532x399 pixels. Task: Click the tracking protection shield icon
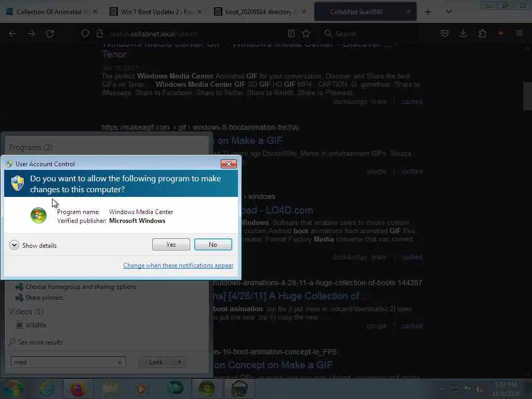coord(85,34)
